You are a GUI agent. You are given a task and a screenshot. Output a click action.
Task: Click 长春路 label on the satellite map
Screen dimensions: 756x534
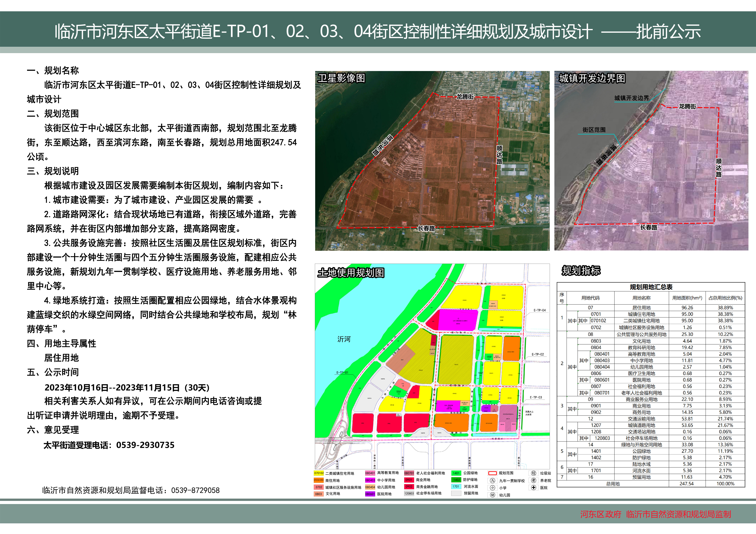pyautogui.click(x=426, y=228)
